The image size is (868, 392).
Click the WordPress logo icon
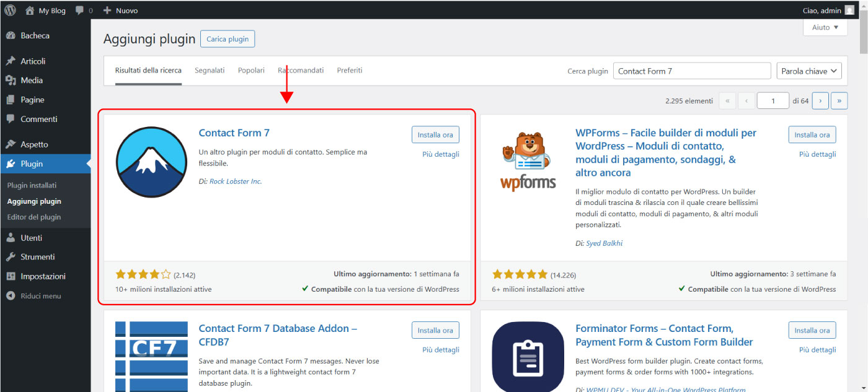point(10,10)
